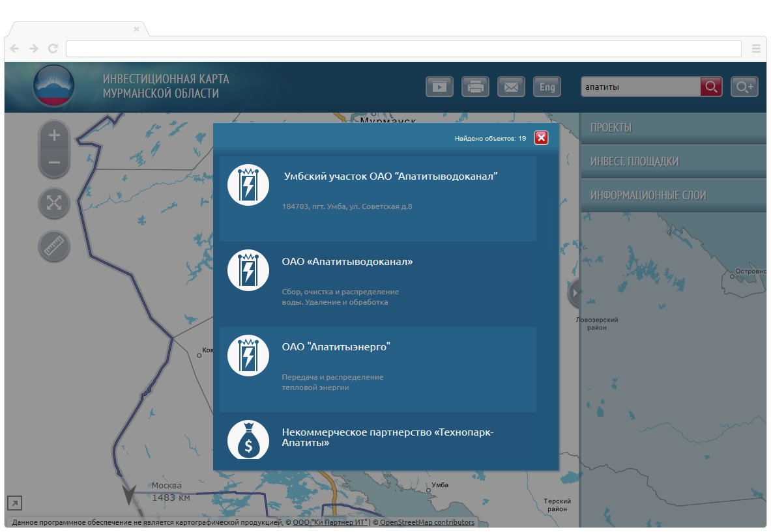Click the red search magnifier button
This screenshot has width=771, height=532.
(x=711, y=87)
